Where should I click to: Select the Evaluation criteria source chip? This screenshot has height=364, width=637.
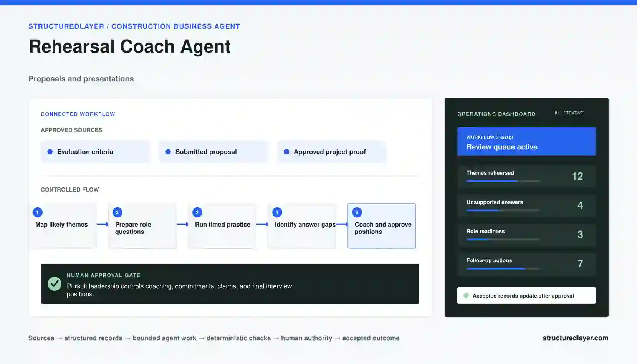pyautogui.click(x=95, y=152)
